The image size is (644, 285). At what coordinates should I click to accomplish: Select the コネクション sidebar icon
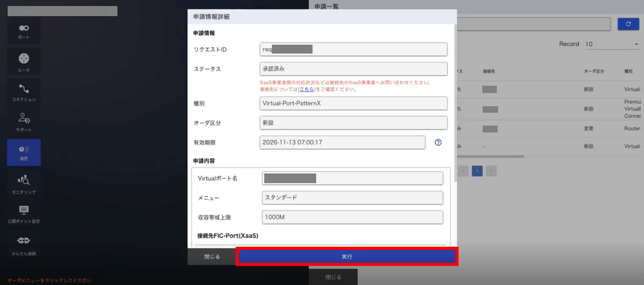[x=24, y=92]
